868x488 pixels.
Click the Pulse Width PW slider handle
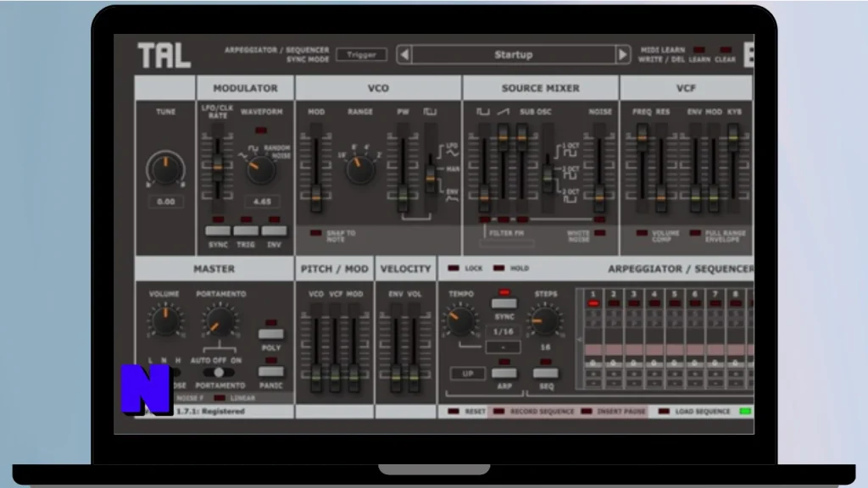[403, 197]
